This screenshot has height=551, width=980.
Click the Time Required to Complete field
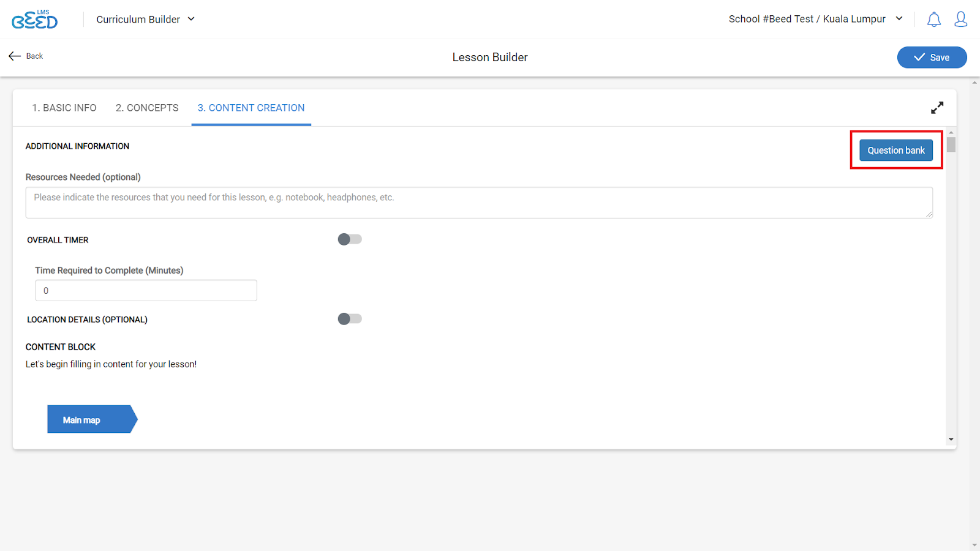click(146, 291)
